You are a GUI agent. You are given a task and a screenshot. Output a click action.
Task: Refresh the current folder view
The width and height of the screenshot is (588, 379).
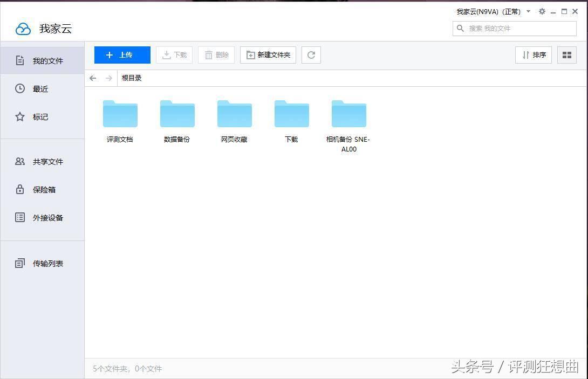coord(311,54)
